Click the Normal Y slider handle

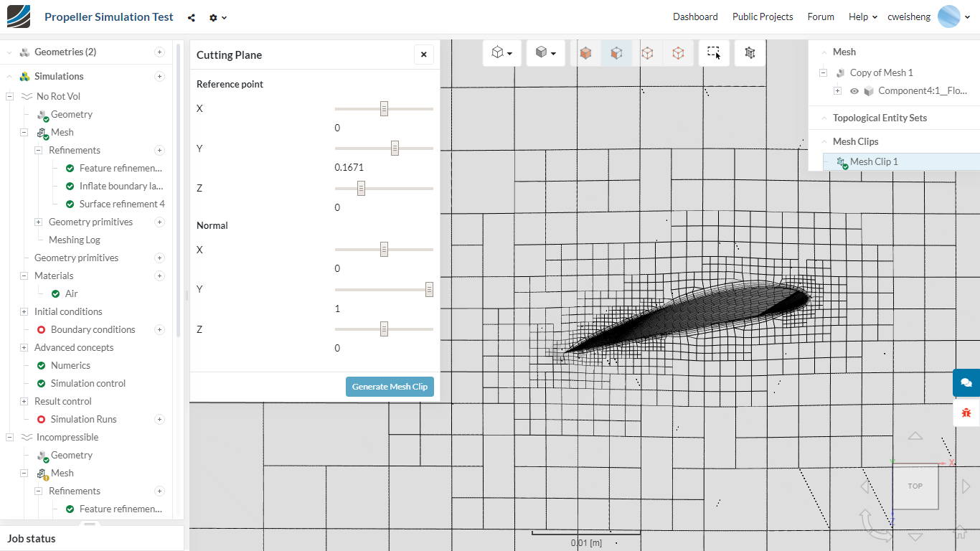[429, 289]
